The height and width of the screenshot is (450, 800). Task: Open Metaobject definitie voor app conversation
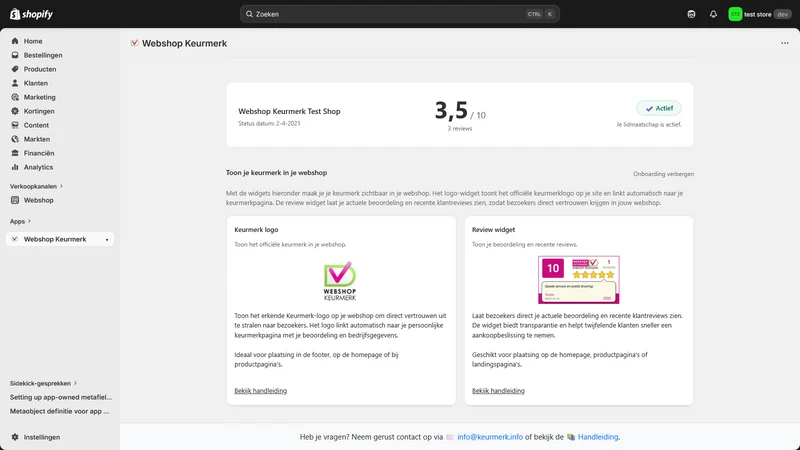pyautogui.click(x=59, y=411)
